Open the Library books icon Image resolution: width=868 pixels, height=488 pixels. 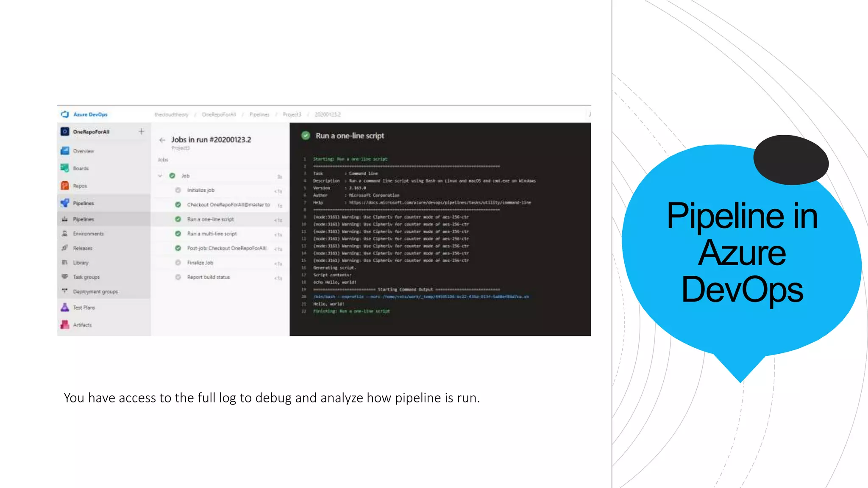tap(65, 262)
